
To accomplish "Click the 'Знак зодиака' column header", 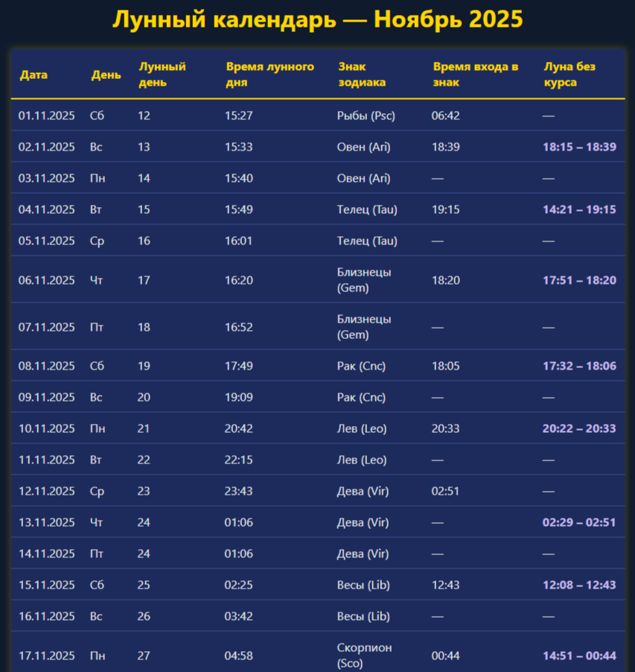I will point(362,75).
